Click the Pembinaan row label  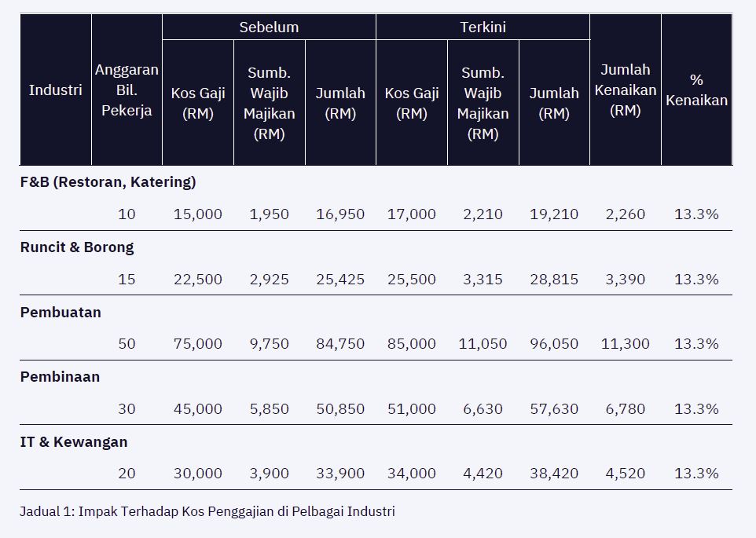(60, 377)
